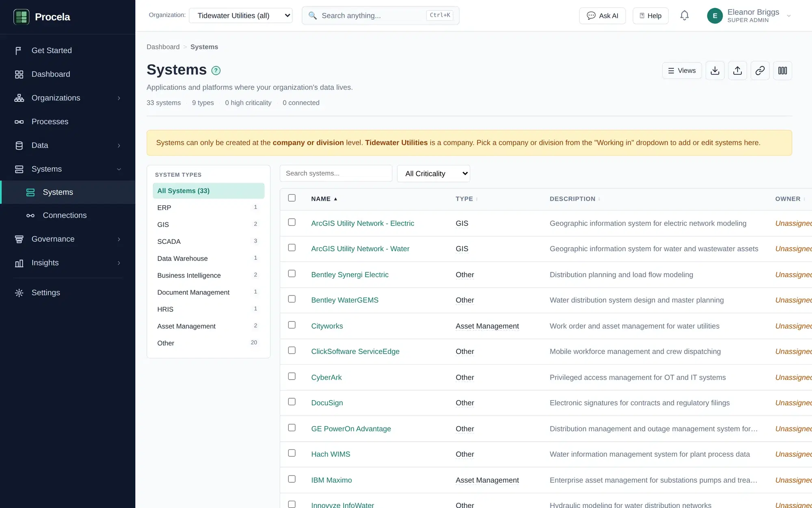Sort by the NAME column header
Image resolution: width=812 pixels, height=508 pixels.
324,199
